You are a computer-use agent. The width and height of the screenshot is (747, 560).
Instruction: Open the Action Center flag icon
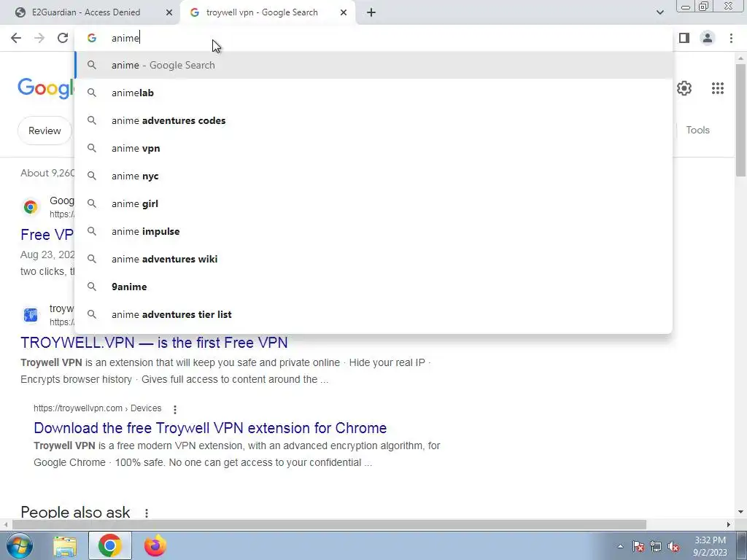pyautogui.click(x=638, y=547)
